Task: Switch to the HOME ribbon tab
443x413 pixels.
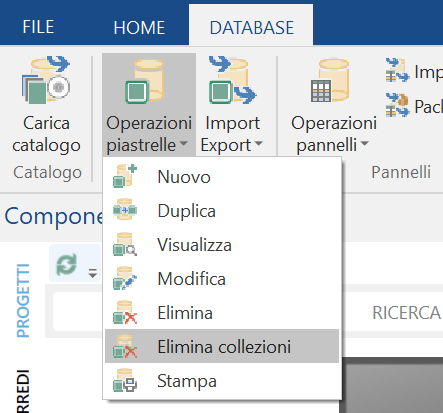Action: pyautogui.click(x=139, y=27)
